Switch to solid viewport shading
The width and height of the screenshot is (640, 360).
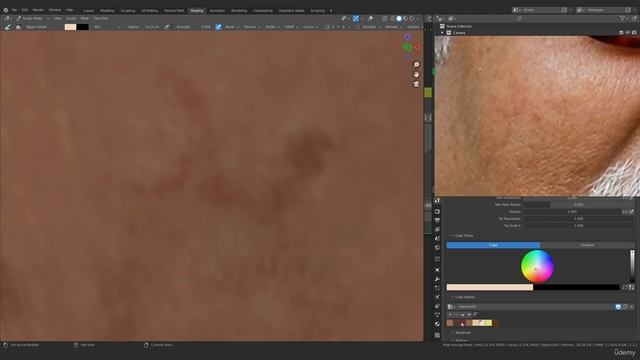(x=399, y=18)
